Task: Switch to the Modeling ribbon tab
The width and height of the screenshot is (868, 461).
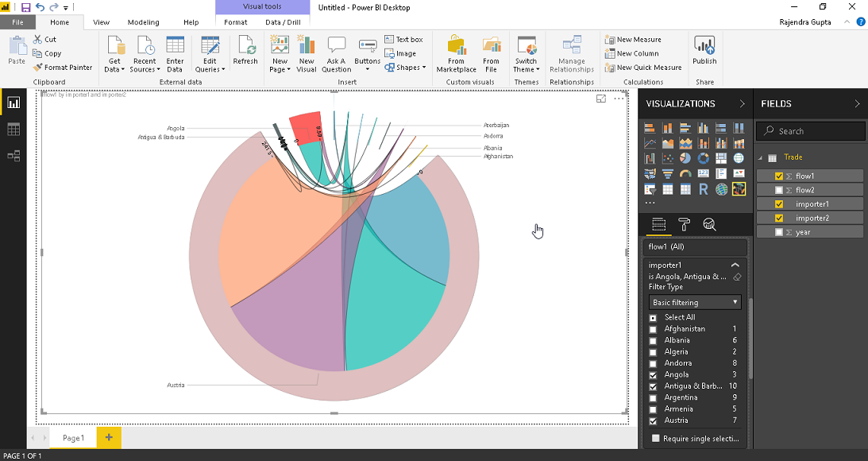Action: point(144,22)
